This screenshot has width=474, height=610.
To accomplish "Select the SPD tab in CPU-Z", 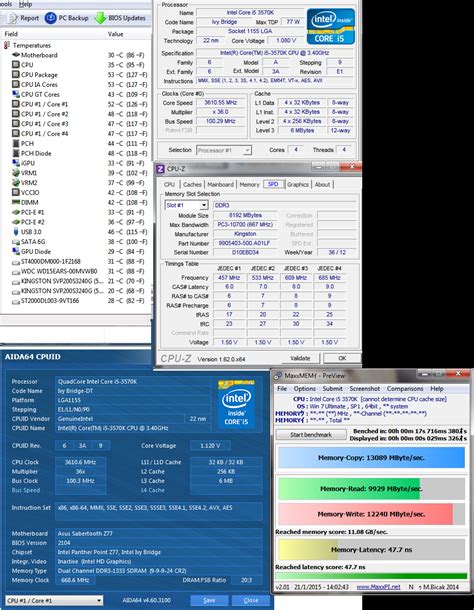I will [x=273, y=184].
